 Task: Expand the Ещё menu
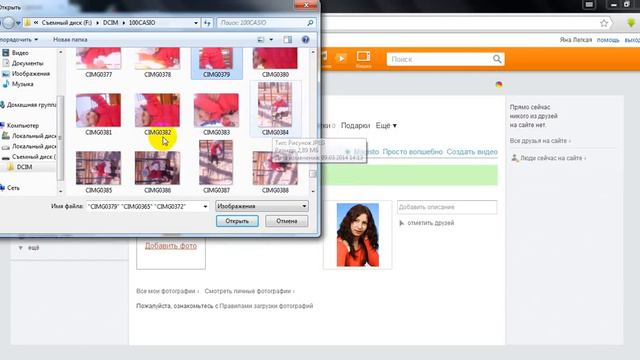[x=386, y=126]
